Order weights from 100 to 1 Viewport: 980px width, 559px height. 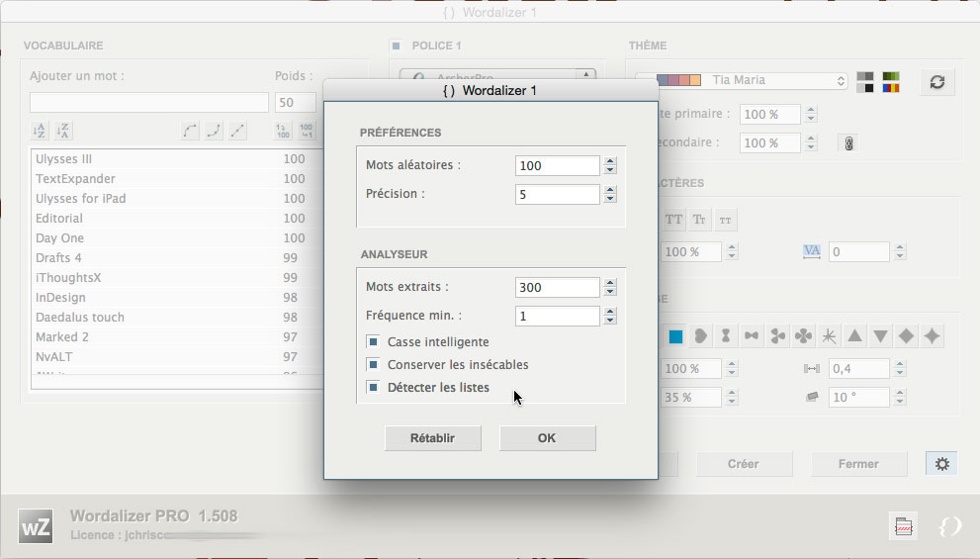pyautogui.click(x=307, y=131)
